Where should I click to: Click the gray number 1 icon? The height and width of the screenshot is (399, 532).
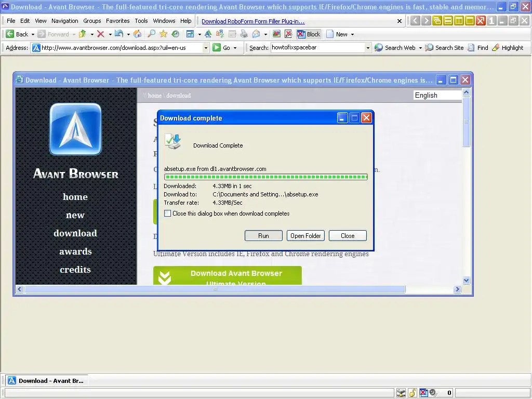tap(491, 21)
